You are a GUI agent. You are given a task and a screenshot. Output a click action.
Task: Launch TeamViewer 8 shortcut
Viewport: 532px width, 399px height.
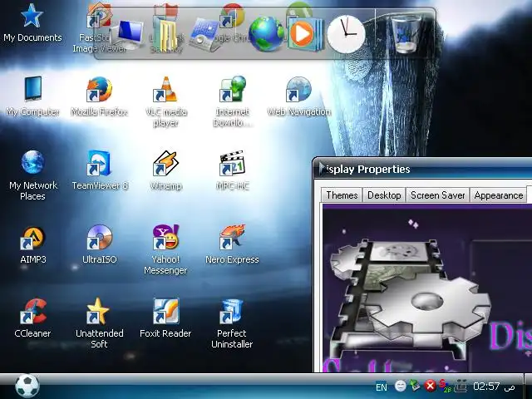coord(100,170)
